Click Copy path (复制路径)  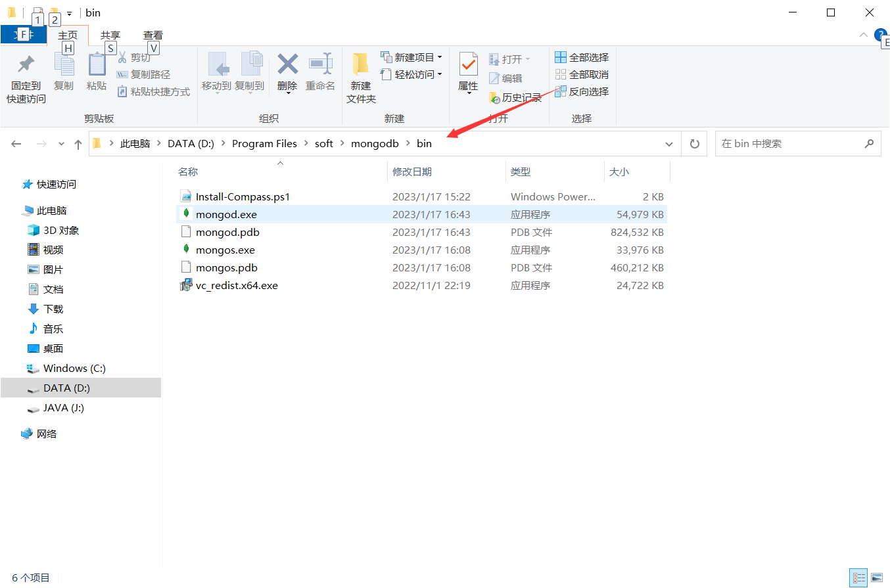tap(143, 75)
